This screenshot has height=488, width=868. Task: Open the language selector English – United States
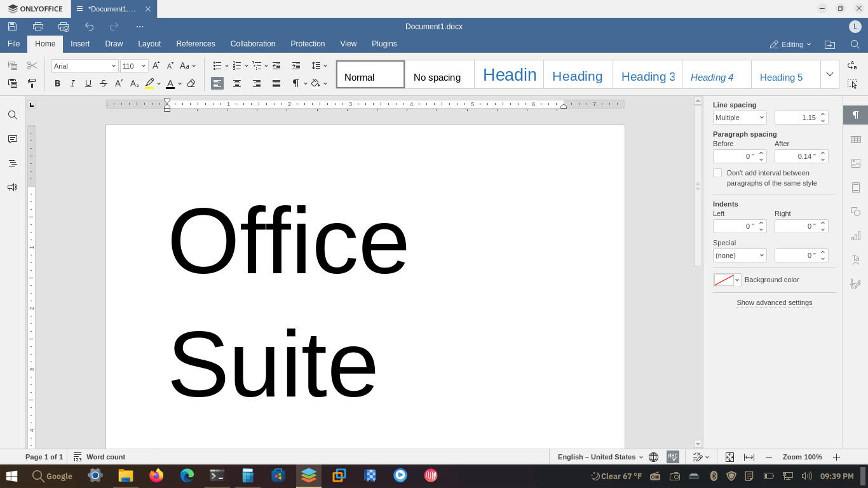click(600, 457)
